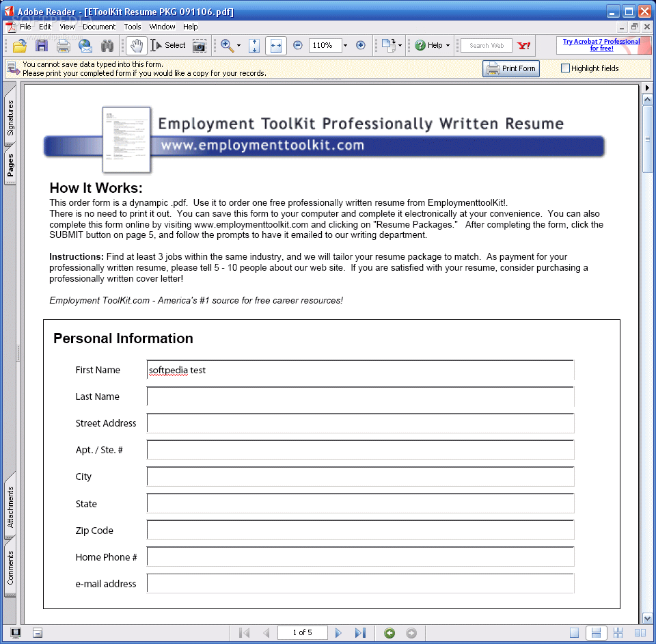Screen dimensions: 656x644
Task: Pick the Zoom In magnifier tool
Action: [x=227, y=46]
